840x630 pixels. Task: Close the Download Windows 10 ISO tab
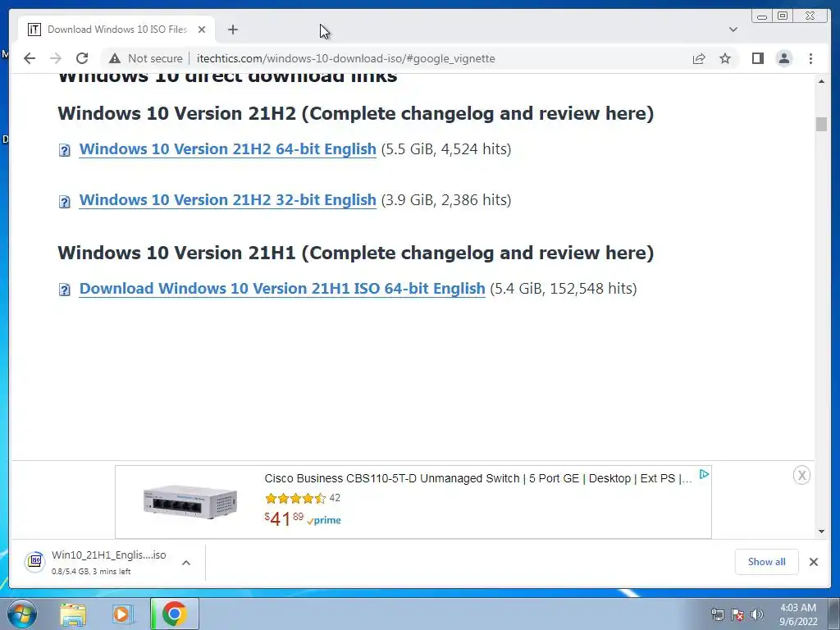click(x=202, y=30)
